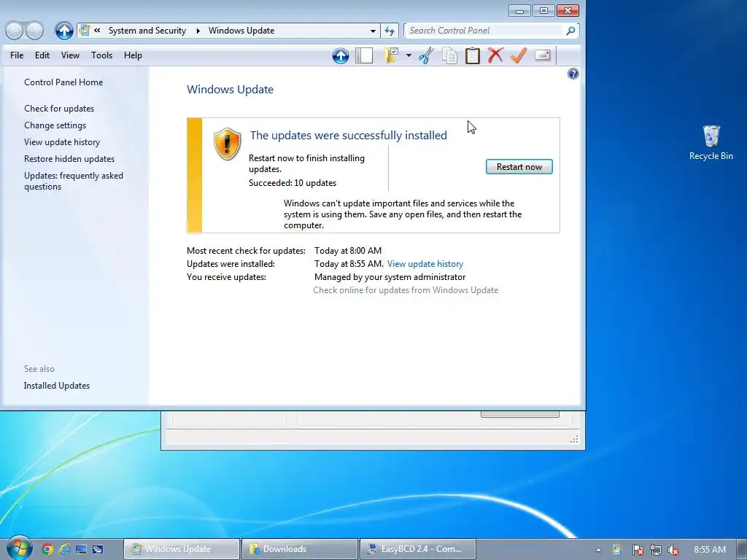The image size is (747, 560).
Task: Click the Control Panel address bar icon
Action: click(x=85, y=30)
